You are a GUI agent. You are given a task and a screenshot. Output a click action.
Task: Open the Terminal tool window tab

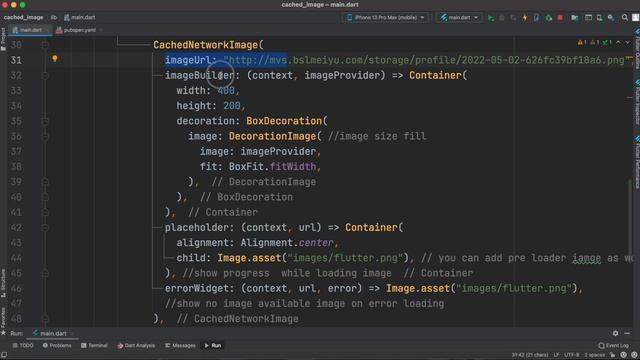coord(94,345)
